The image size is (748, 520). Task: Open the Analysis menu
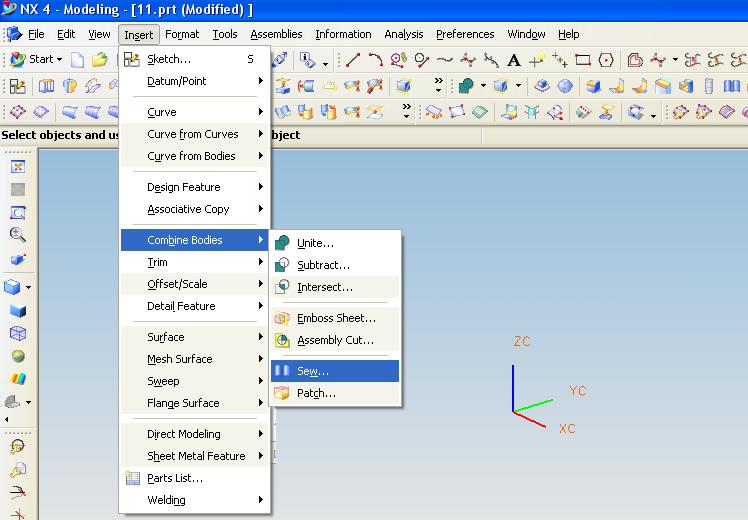point(404,34)
